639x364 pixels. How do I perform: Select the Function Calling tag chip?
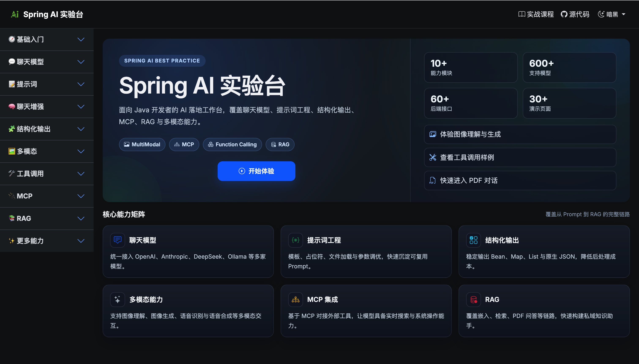click(x=232, y=144)
